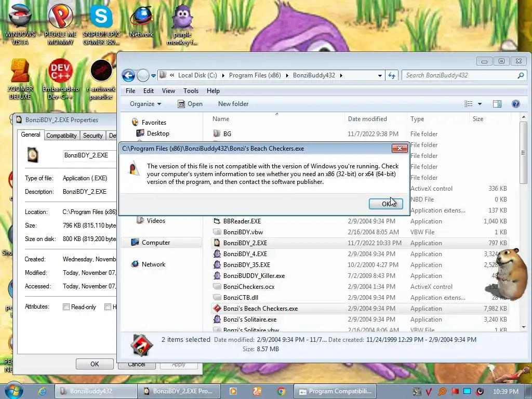Show the breadcrumb overflow chevrons
The height and width of the screenshot is (399, 532).
(x=172, y=75)
